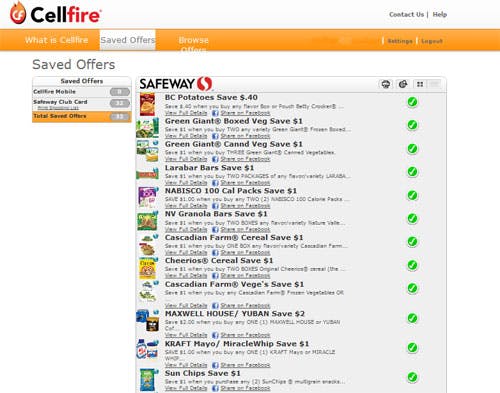
Task: Toggle green checkmark for KRAFT Mayo offer
Action: [412, 348]
